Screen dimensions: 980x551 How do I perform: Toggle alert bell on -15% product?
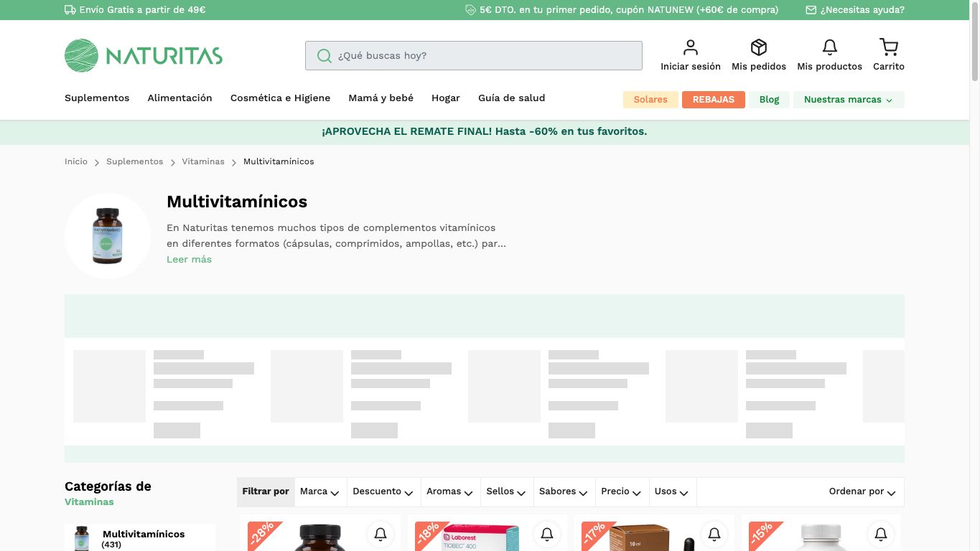[x=881, y=534]
